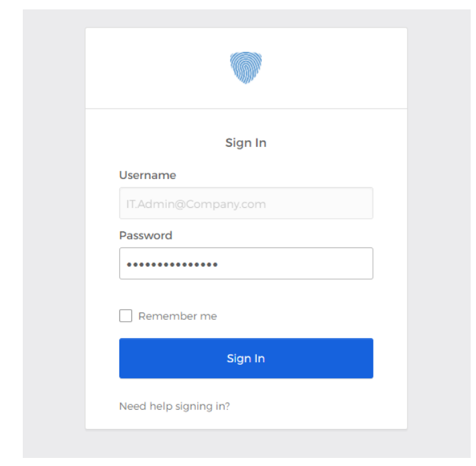
Task: Click the gray background strip below the card
Action: tap(245, 443)
